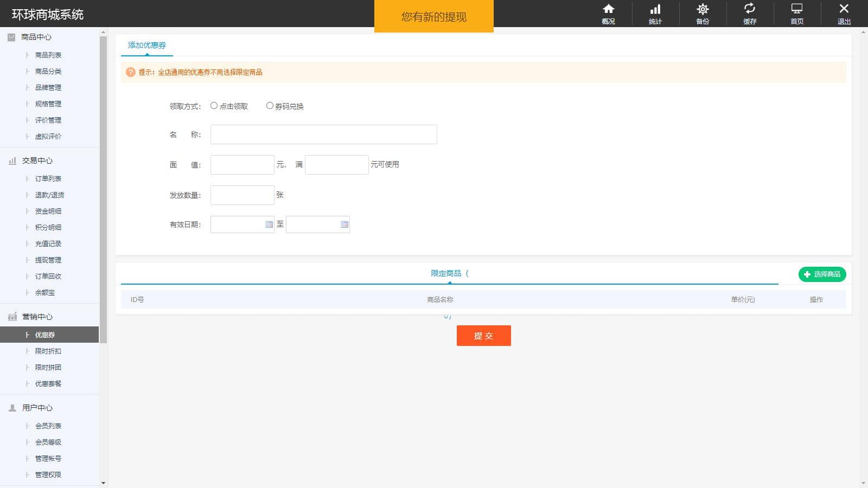
Task: Expand the 用户中心 sidebar section
Action: coord(37,408)
